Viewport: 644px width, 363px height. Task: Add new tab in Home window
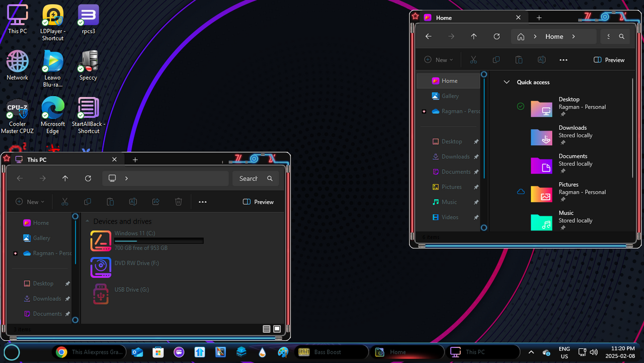[539, 18]
